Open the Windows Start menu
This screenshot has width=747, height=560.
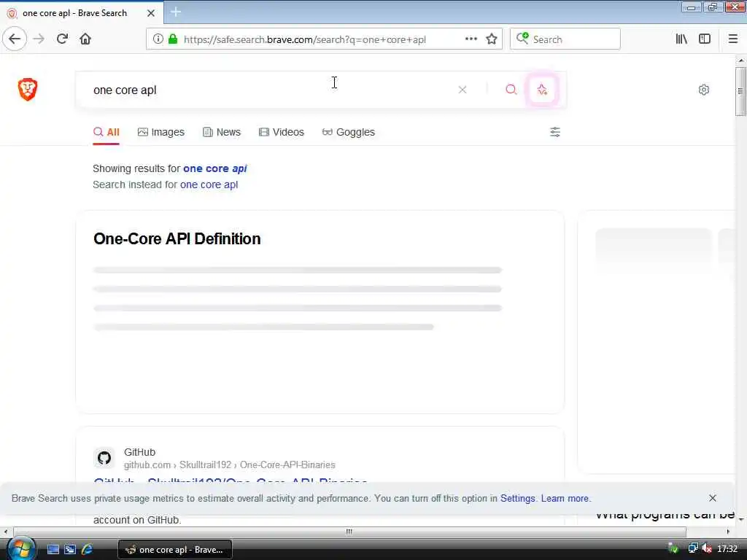(20, 548)
